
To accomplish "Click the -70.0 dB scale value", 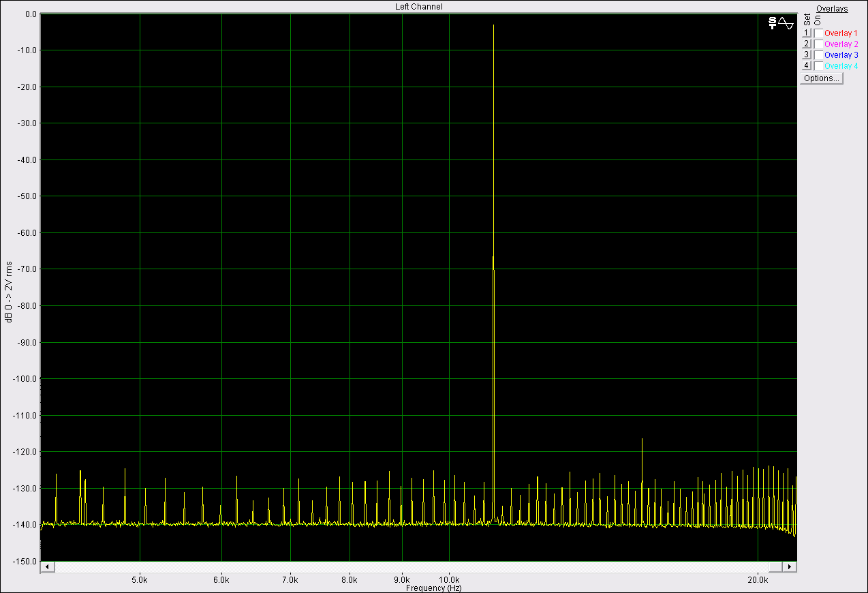I will 28,269.
